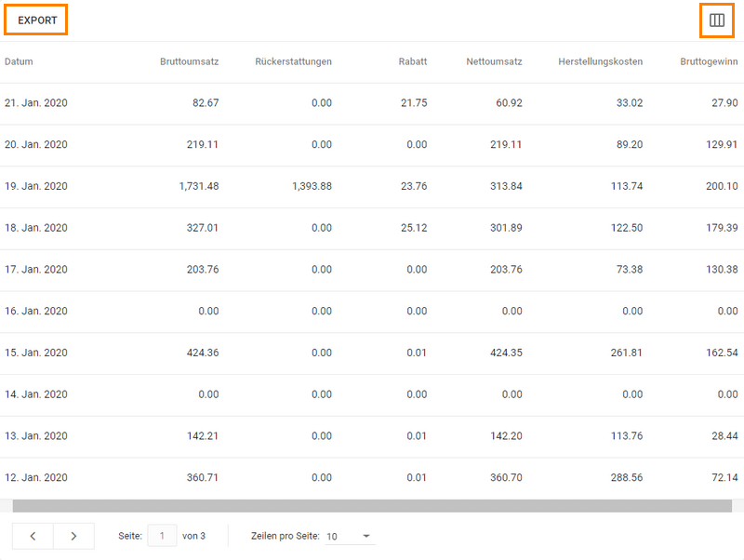Select the 19. Jan. 2020 row
Image resolution: width=744 pixels, height=560 pixels.
pyautogui.click(x=36, y=186)
